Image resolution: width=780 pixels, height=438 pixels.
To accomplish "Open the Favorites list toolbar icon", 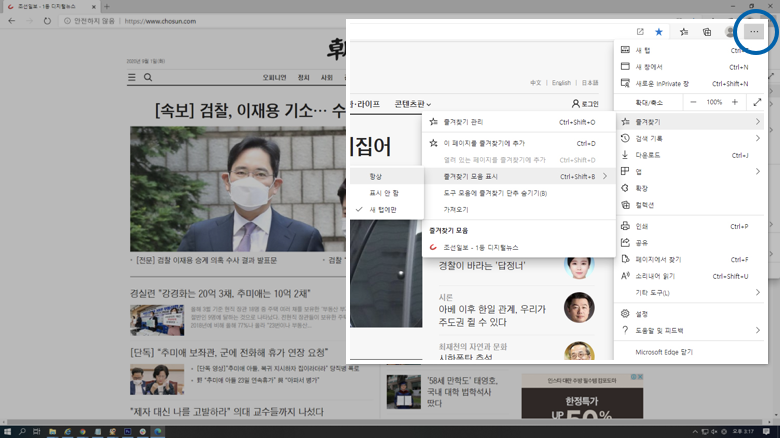I will coord(684,32).
